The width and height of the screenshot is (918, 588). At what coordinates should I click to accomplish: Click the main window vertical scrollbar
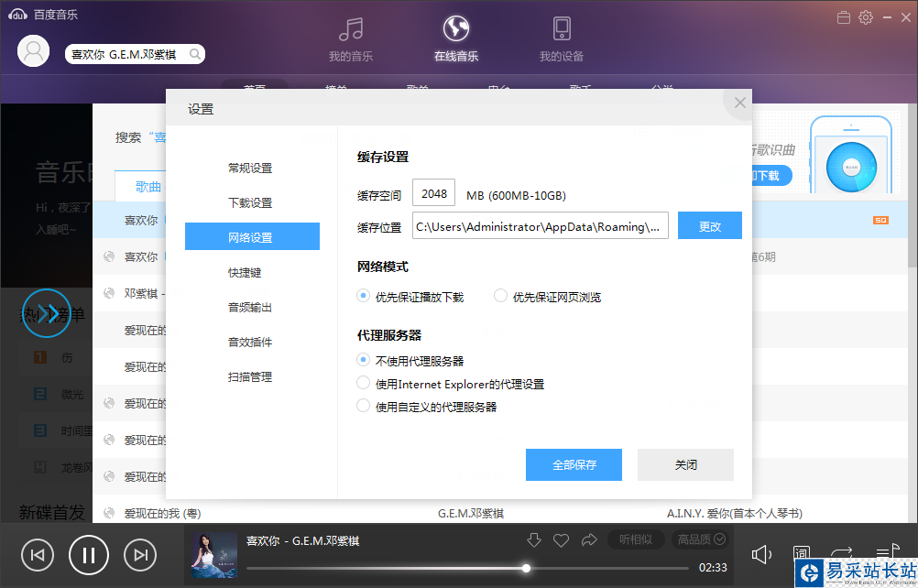[913, 187]
